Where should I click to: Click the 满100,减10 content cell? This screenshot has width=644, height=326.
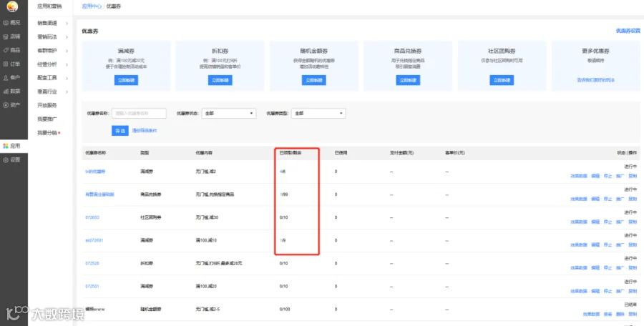click(x=206, y=240)
